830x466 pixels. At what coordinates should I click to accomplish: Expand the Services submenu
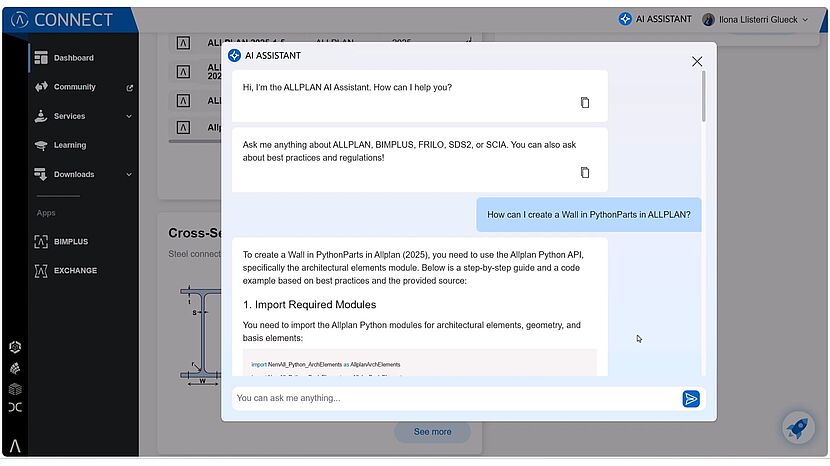coord(129,117)
